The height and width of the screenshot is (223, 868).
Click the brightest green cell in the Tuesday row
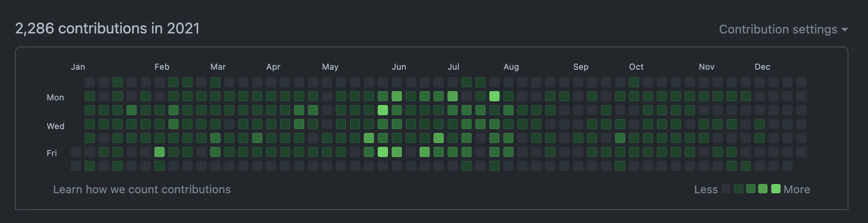[x=383, y=110]
